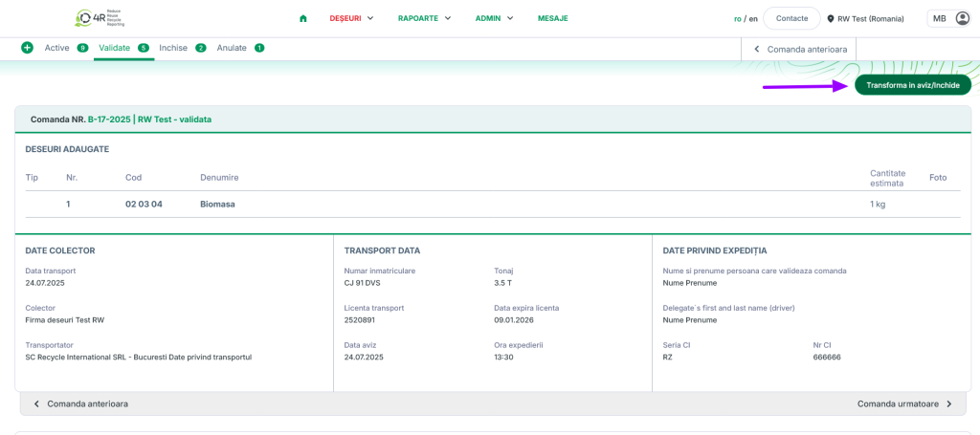Click the location pin icon
980x435 pixels.
[831, 18]
